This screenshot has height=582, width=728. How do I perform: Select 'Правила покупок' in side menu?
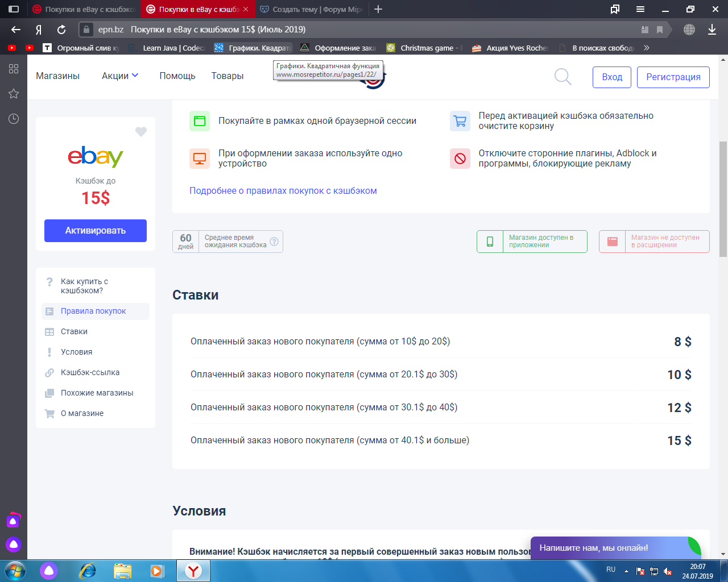[96, 311]
